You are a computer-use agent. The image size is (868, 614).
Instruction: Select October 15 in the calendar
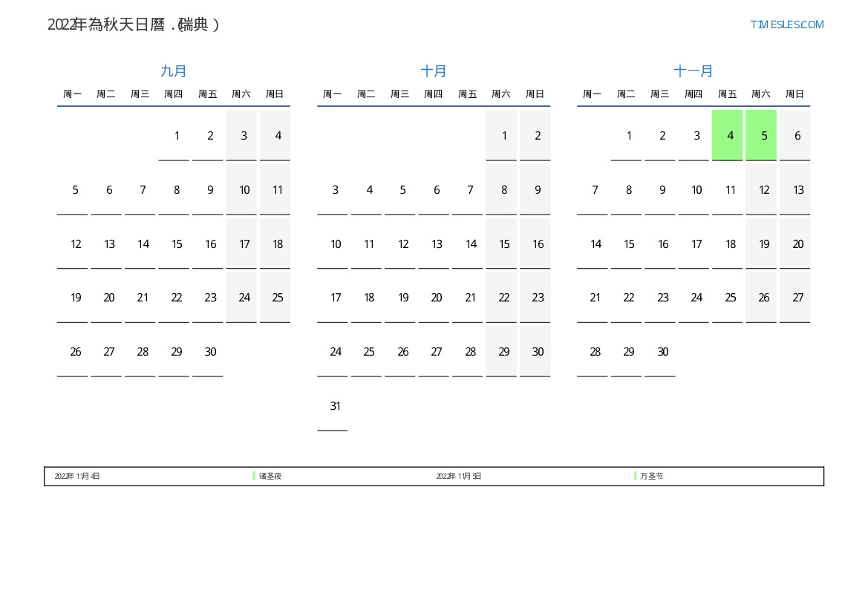pos(504,244)
